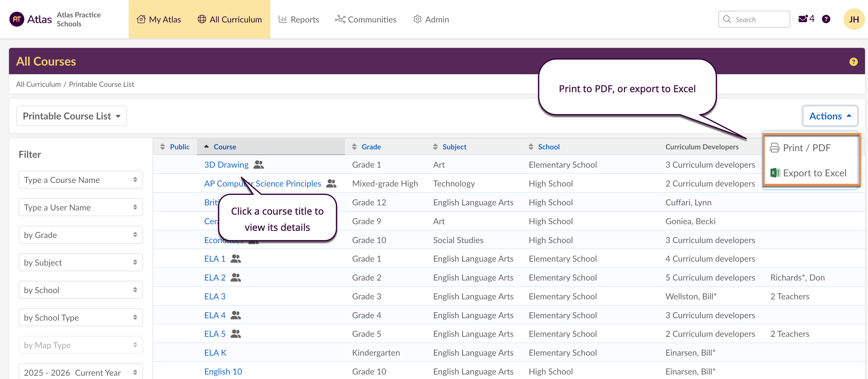Viewport: 868px width, 379px height.
Task: Expand the Printable Course List dropdown
Action: [x=71, y=116]
